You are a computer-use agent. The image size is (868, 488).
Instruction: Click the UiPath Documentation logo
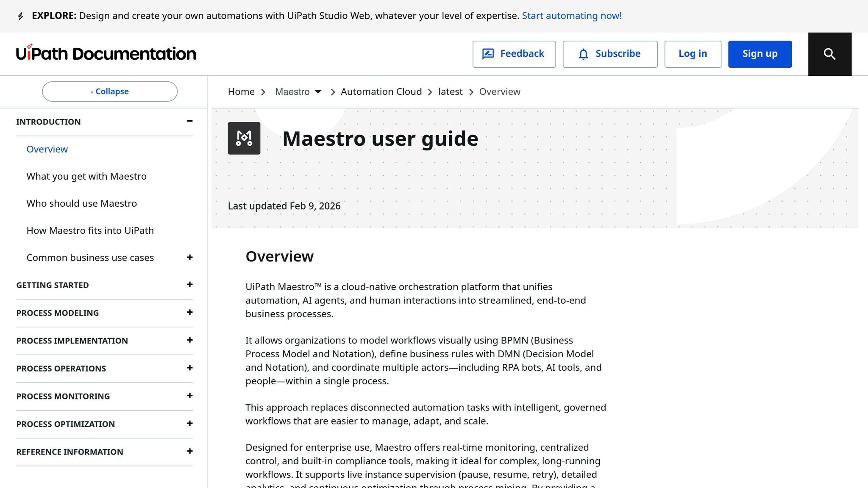click(105, 54)
